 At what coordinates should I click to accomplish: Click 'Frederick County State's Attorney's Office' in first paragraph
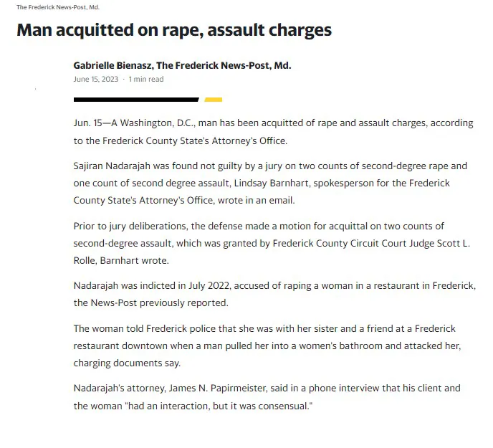(x=195, y=140)
